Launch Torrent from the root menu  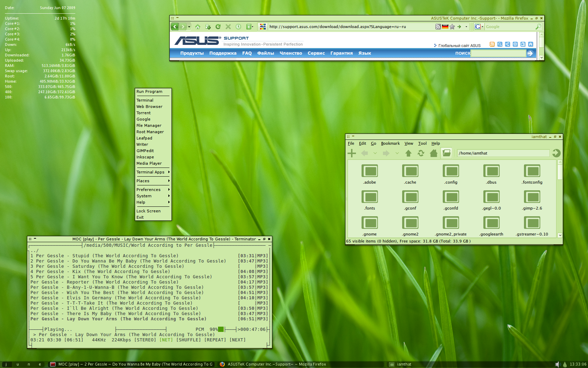point(153,113)
